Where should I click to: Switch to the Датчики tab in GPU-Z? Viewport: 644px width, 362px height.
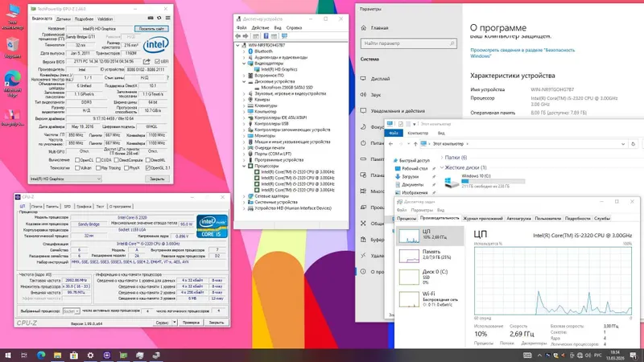point(64,19)
